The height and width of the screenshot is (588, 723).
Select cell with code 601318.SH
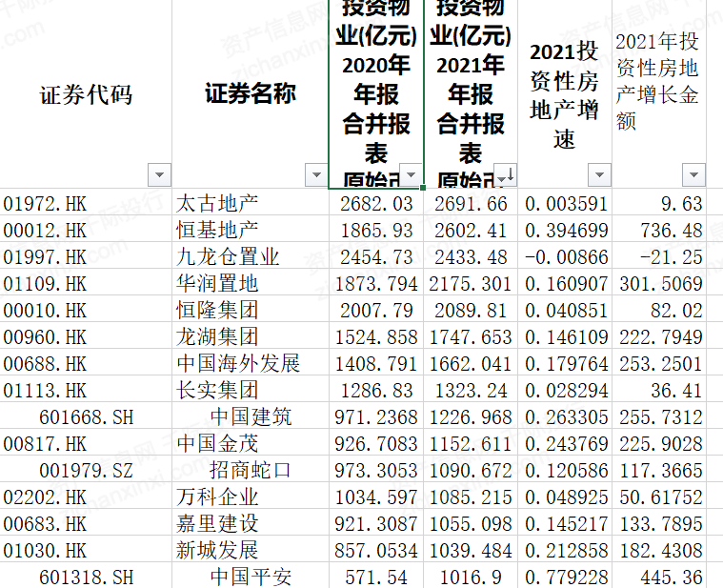86,576
